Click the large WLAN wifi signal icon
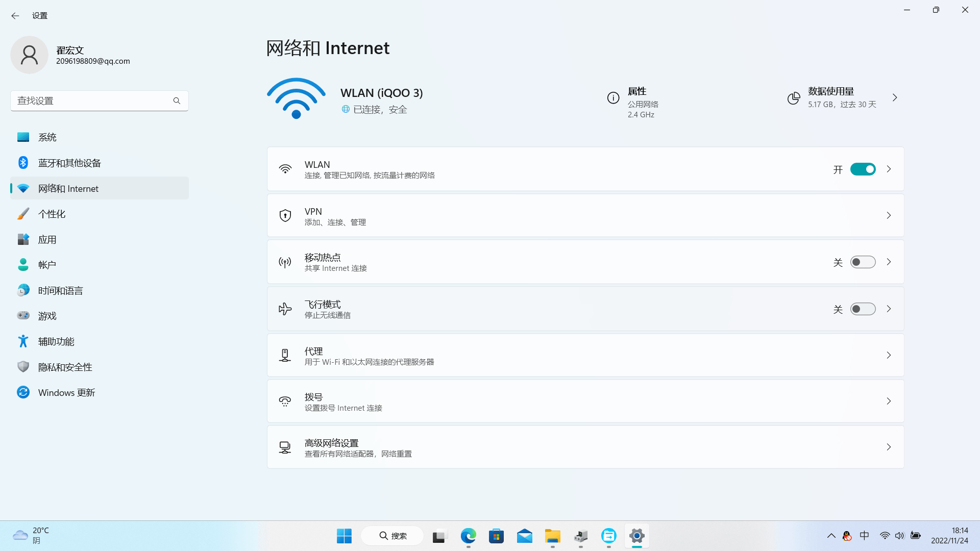 [296, 98]
